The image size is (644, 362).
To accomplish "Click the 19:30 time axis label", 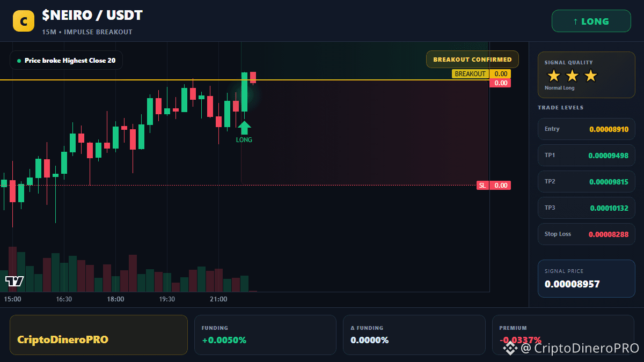I will (x=167, y=299).
